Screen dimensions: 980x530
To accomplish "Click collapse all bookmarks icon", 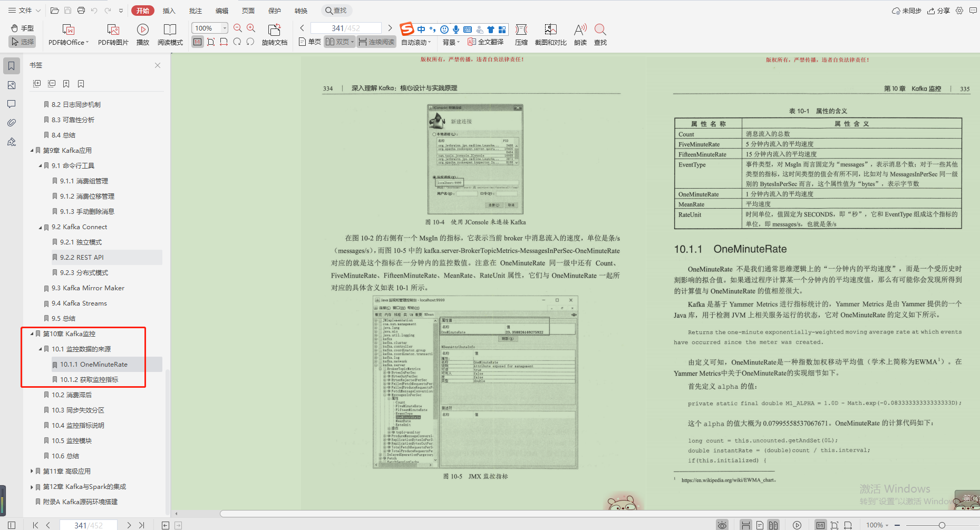I will pos(51,84).
